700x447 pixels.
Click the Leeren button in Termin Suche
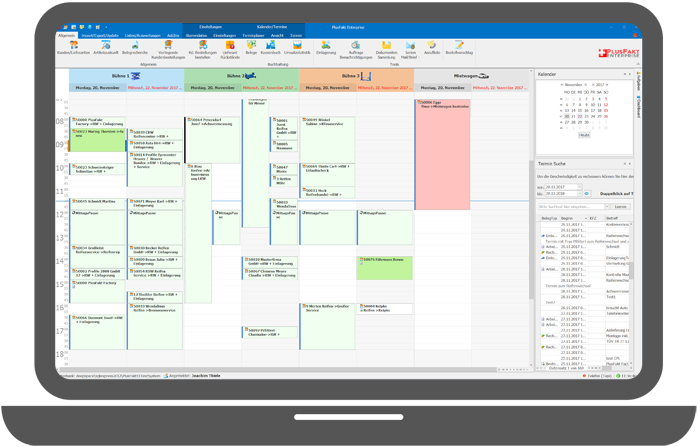tap(621, 207)
